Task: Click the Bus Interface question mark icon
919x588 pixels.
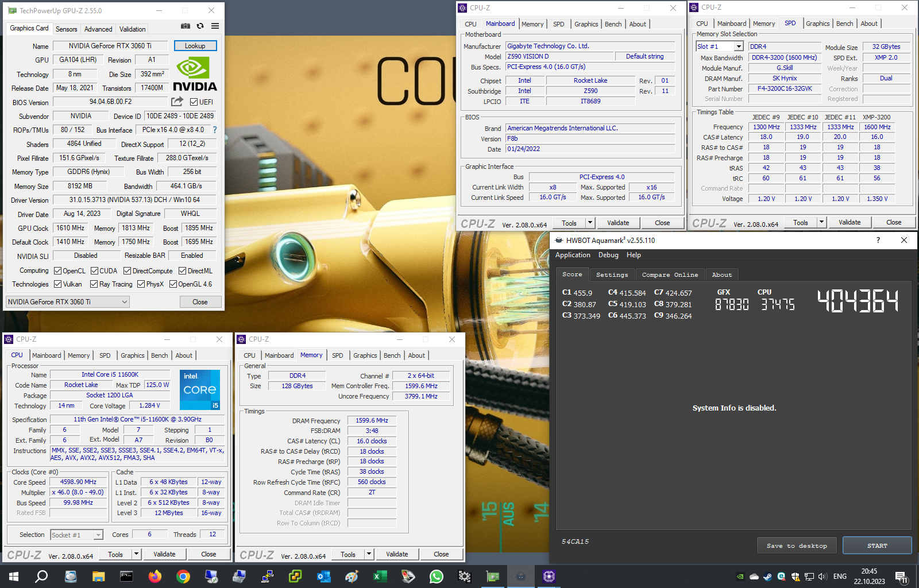Action: click(x=215, y=130)
